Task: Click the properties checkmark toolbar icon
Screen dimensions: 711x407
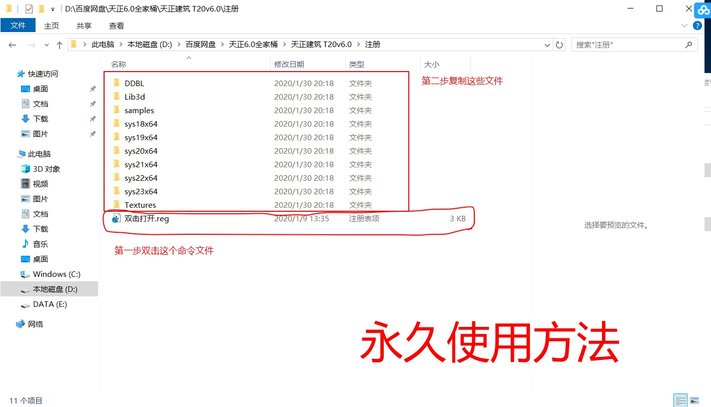Action: click(x=29, y=9)
